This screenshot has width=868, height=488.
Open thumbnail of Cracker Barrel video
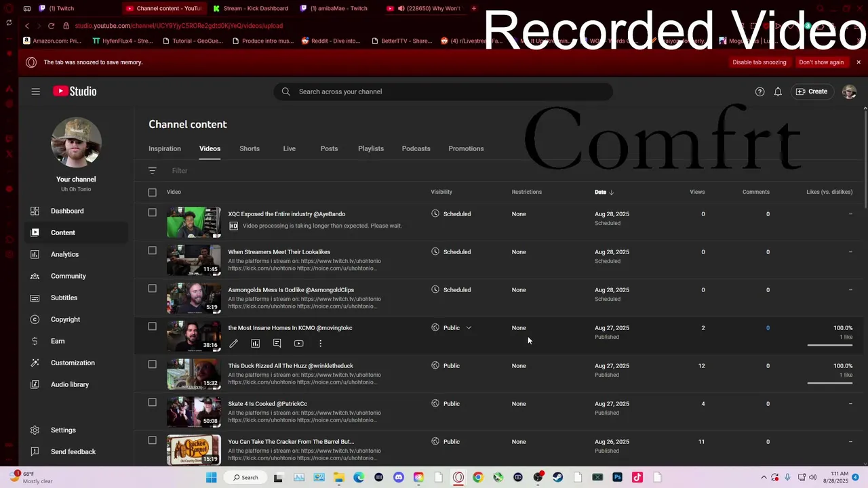coord(194,450)
